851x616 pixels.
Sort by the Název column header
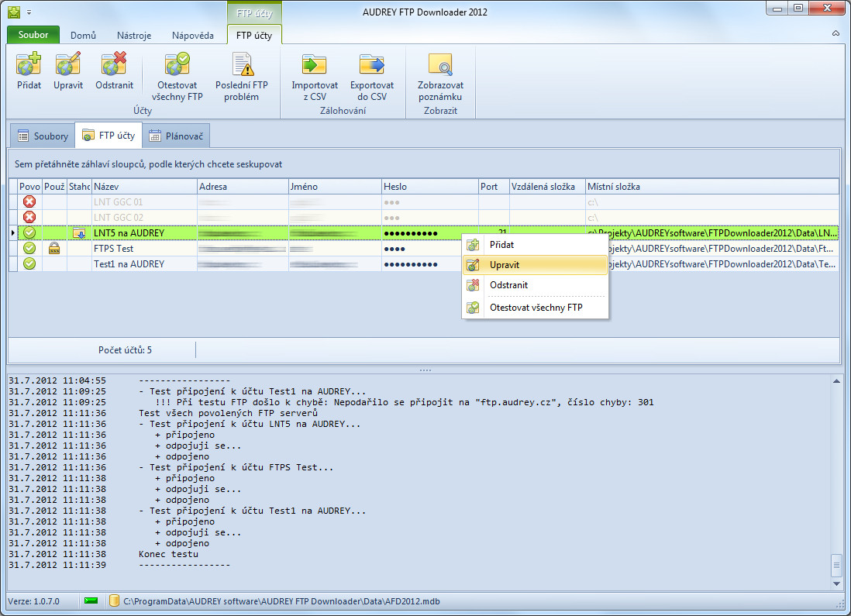coord(144,187)
